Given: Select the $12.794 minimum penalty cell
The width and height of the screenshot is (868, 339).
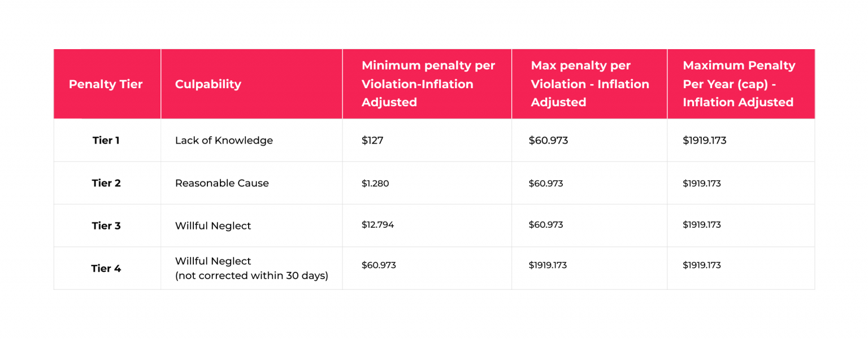Looking at the screenshot, I should click(x=377, y=224).
